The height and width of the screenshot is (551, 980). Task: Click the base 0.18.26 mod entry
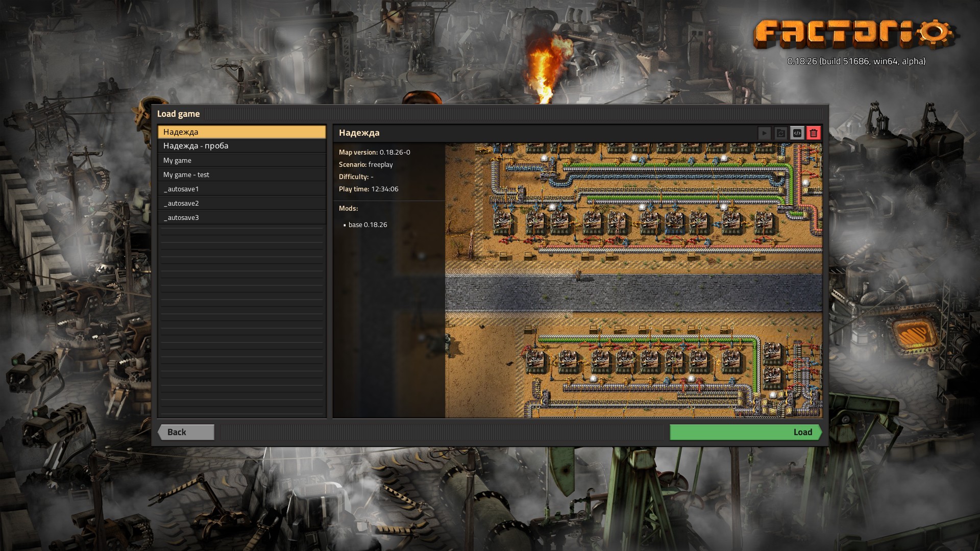[367, 224]
